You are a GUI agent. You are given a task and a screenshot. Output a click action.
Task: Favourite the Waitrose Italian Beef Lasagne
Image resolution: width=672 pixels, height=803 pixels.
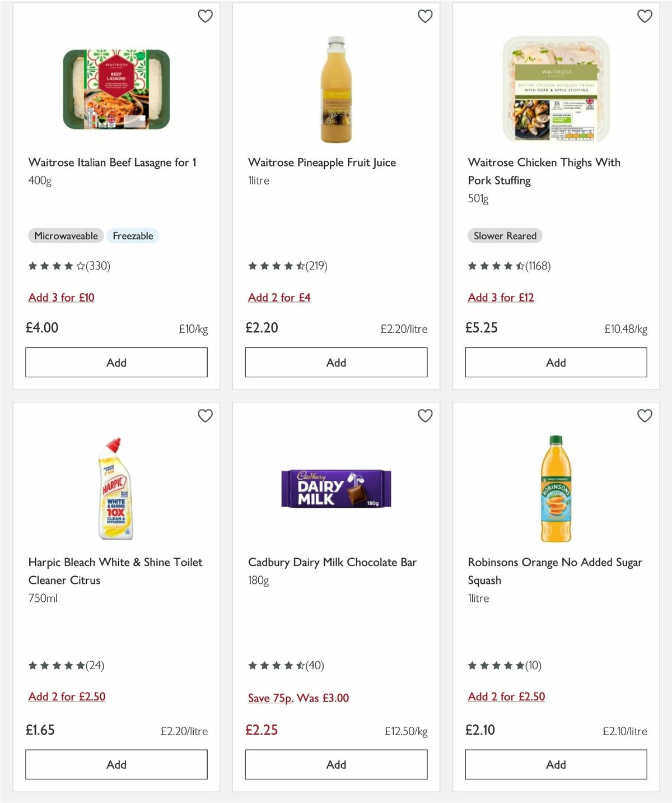point(206,16)
